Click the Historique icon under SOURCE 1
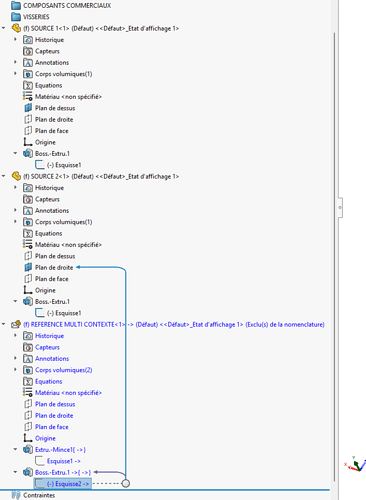This screenshot has height=500, width=366. pyautogui.click(x=28, y=40)
